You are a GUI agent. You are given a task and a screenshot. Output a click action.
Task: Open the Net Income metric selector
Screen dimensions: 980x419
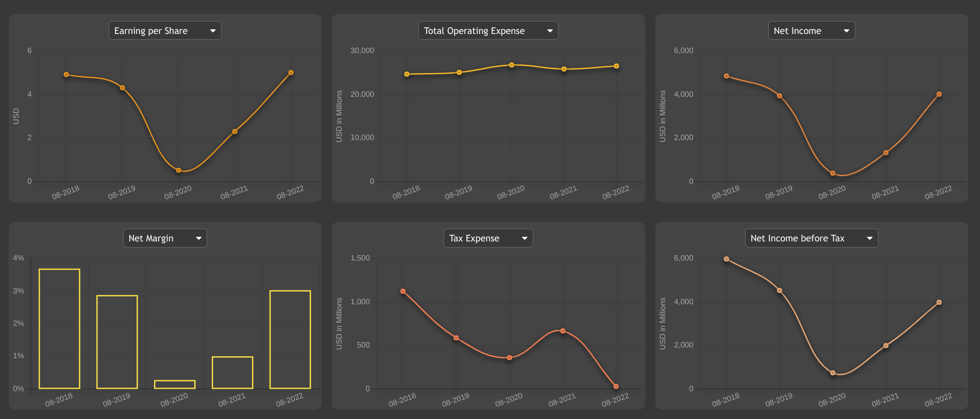(811, 31)
